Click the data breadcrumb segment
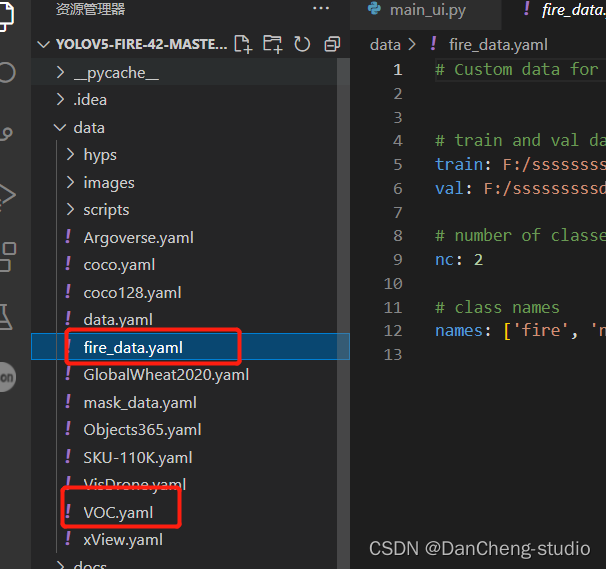This screenshot has height=569, width=606. (x=385, y=45)
